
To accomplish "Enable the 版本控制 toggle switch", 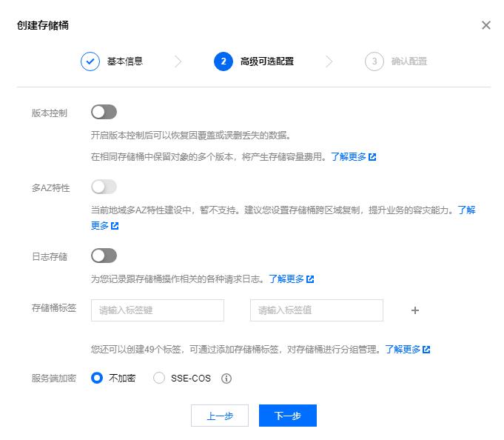I will point(104,112).
